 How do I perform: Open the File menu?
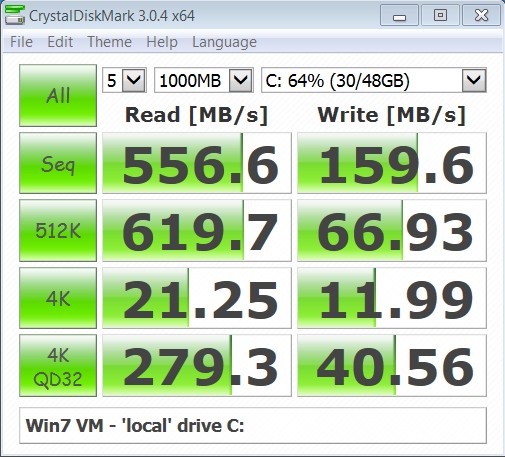pyautogui.click(x=21, y=42)
